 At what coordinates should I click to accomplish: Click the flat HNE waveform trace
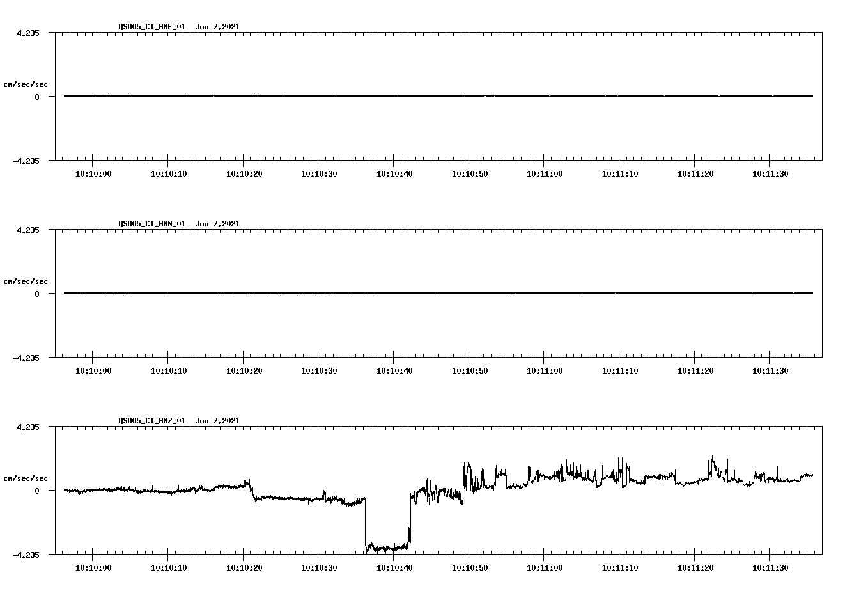[x=438, y=96]
